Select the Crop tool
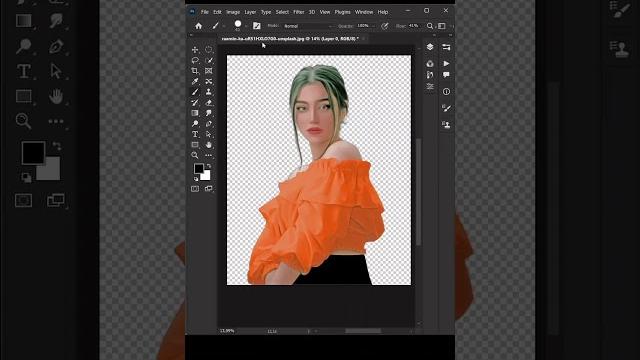640x360 pixels. [x=195, y=71]
